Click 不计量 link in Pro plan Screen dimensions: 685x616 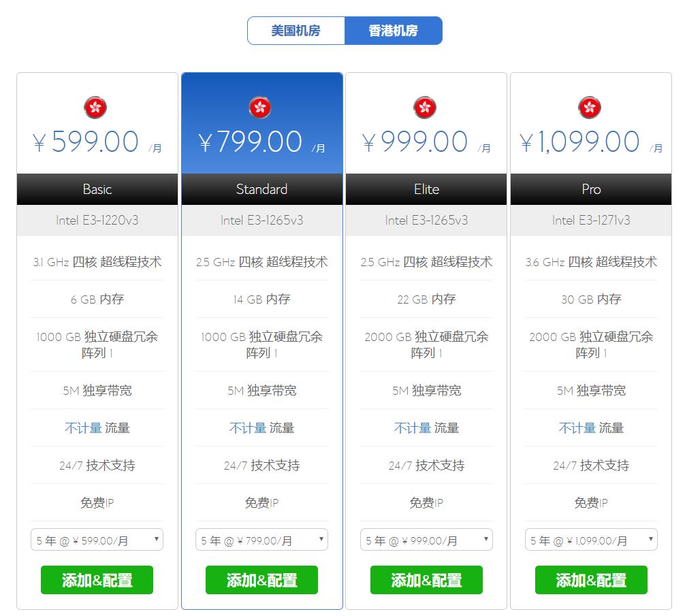click(x=577, y=428)
